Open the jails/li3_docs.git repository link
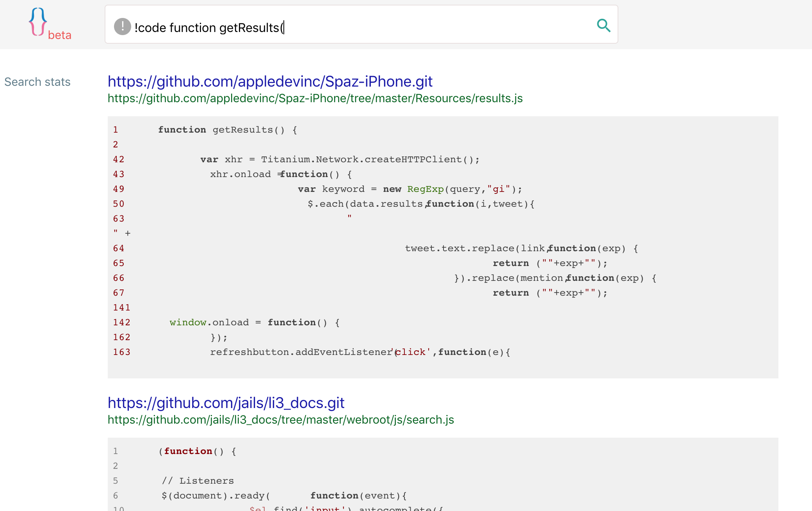The image size is (812, 511). point(226,403)
